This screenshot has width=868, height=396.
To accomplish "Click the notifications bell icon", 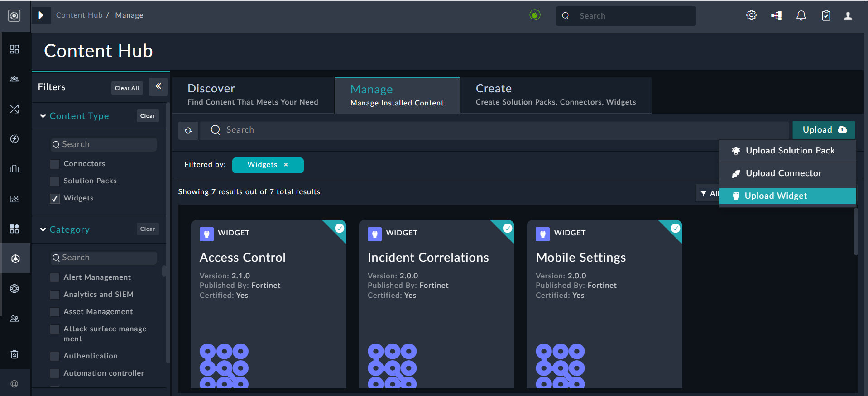I will [x=801, y=16].
